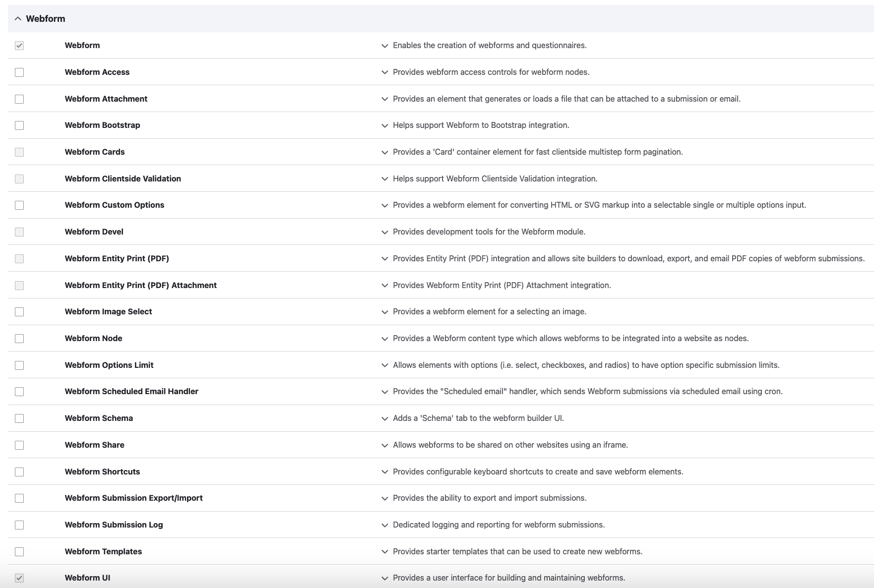The width and height of the screenshot is (874, 588).
Task: Expand description chevron for Webform Attachment
Action: pos(384,99)
